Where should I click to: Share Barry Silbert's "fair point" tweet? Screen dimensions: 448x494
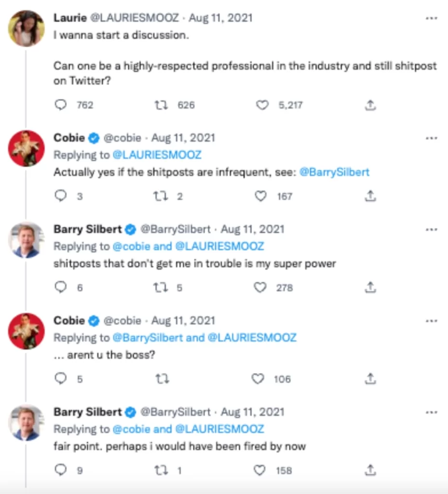point(370,470)
